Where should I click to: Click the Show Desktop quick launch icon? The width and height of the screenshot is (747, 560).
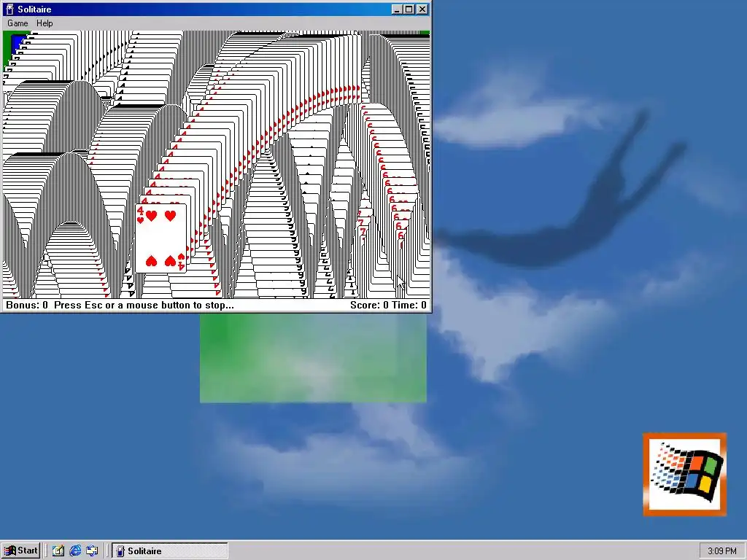click(x=58, y=551)
